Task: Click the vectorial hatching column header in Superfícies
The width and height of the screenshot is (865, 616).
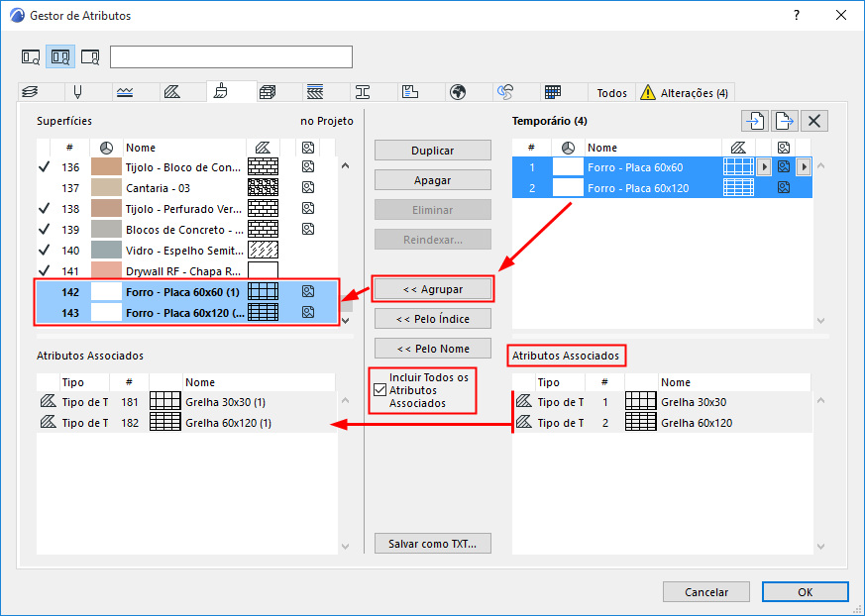Action: point(264,148)
